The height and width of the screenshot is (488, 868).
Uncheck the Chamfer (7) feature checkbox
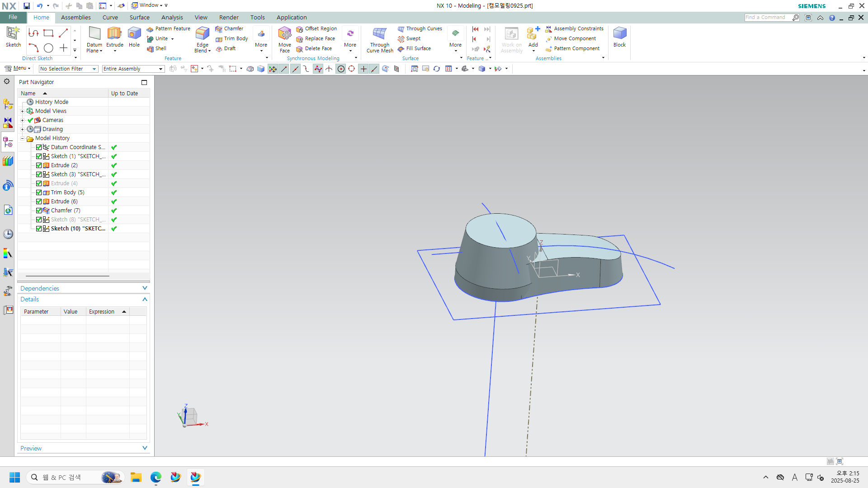tap(39, 211)
